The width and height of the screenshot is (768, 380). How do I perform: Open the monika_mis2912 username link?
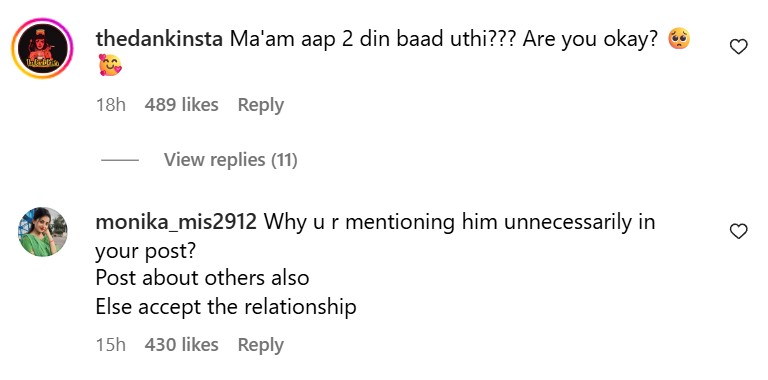point(176,223)
